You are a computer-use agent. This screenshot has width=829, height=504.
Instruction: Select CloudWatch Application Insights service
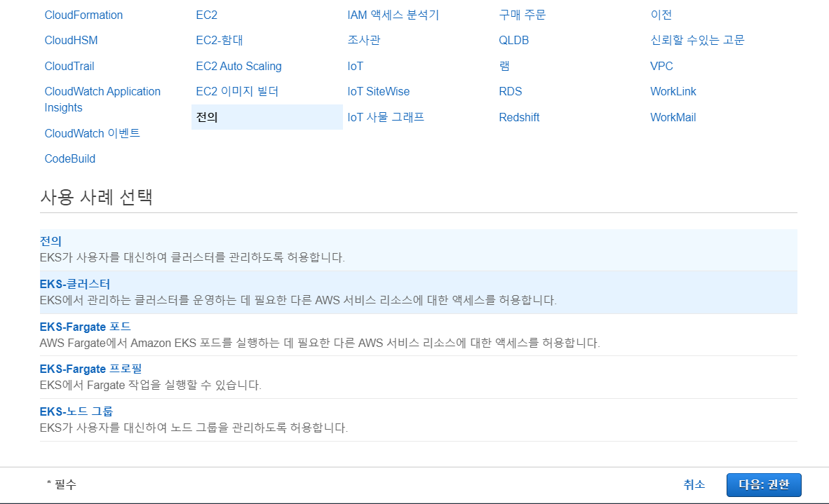tap(102, 100)
